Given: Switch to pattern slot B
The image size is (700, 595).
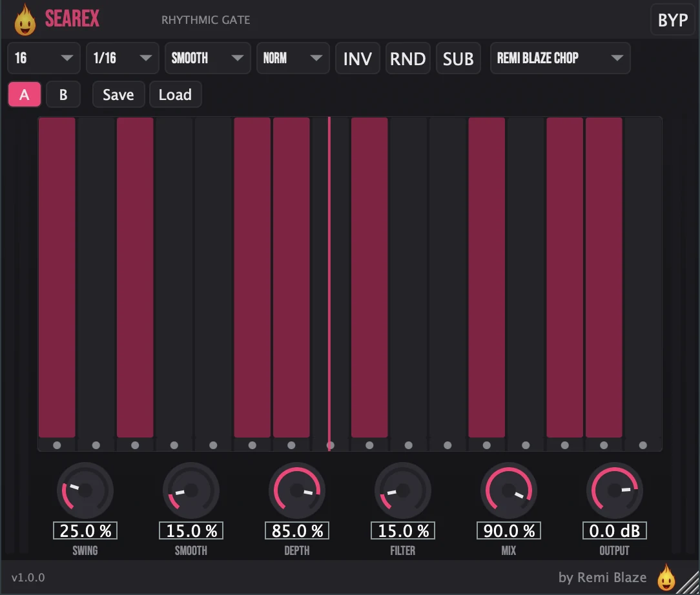Looking at the screenshot, I should 63,95.
